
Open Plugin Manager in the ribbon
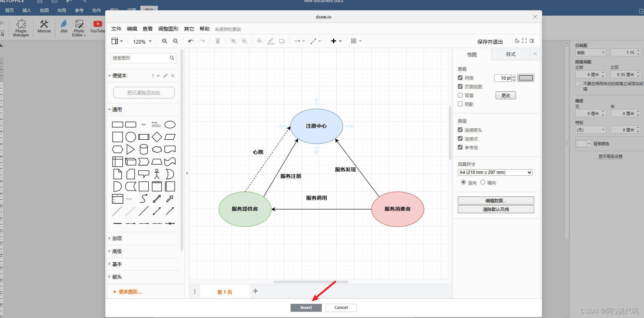(21, 28)
